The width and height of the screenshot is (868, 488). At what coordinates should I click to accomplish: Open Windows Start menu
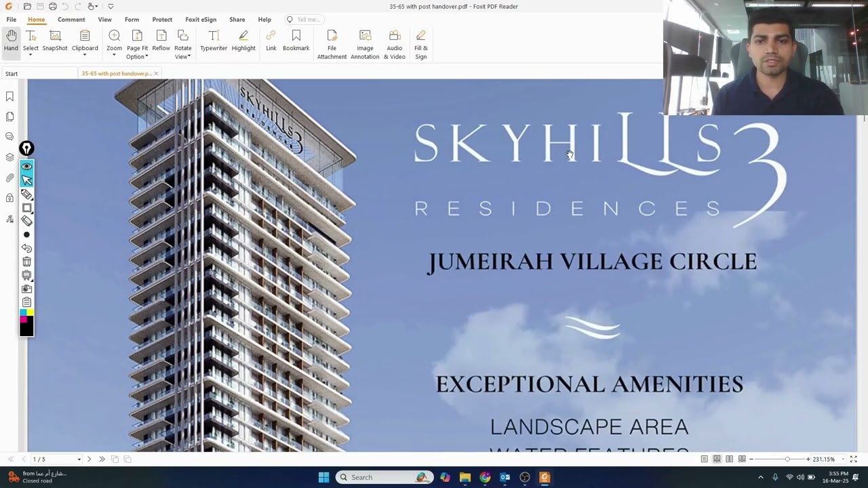point(323,477)
